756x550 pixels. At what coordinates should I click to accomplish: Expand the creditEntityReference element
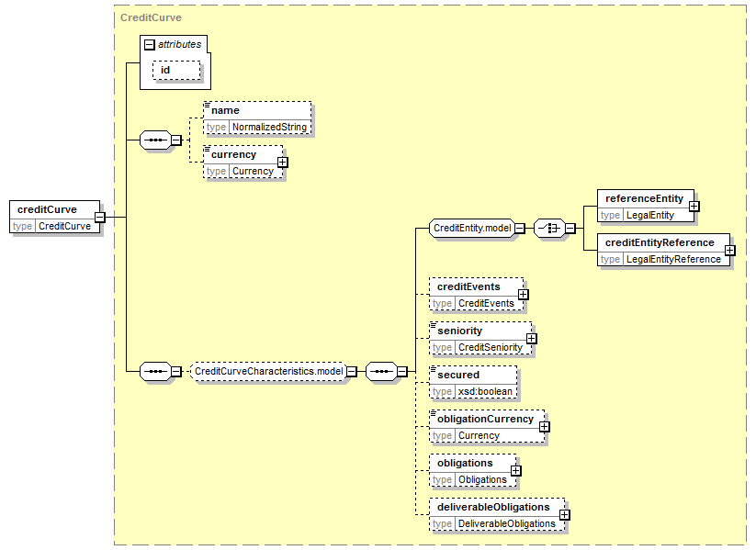coord(730,250)
